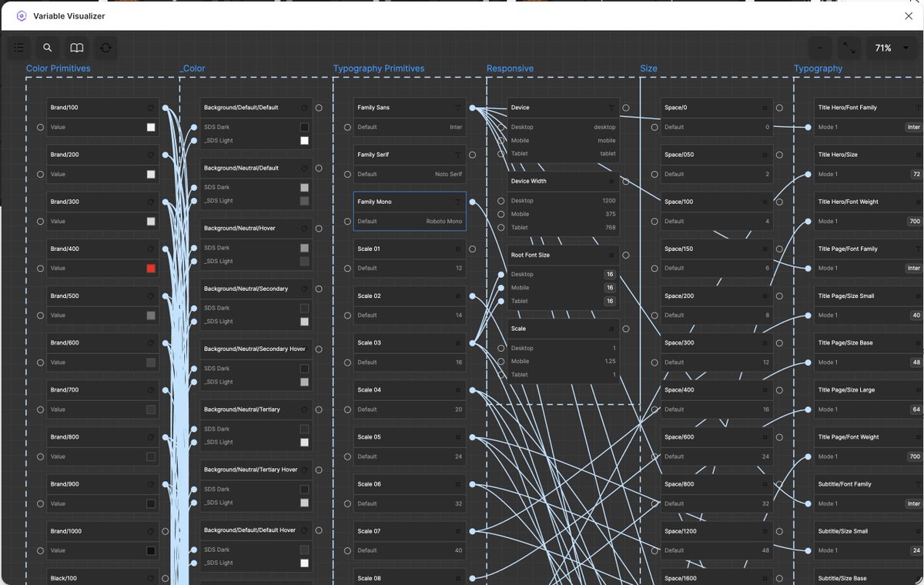This screenshot has width=924, height=585.
Task: Click the search magnifier icon
Action: click(x=48, y=48)
